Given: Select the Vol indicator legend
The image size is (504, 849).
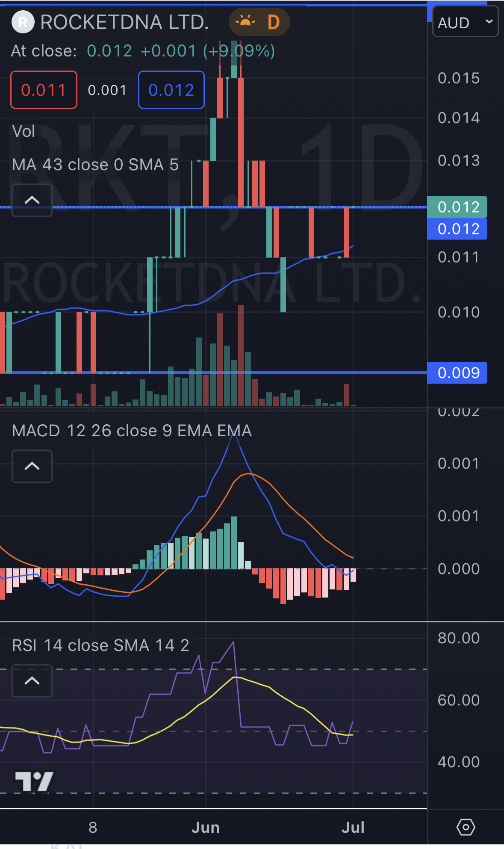Looking at the screenshot, I should pyautogui.click(x=24, y=131).
